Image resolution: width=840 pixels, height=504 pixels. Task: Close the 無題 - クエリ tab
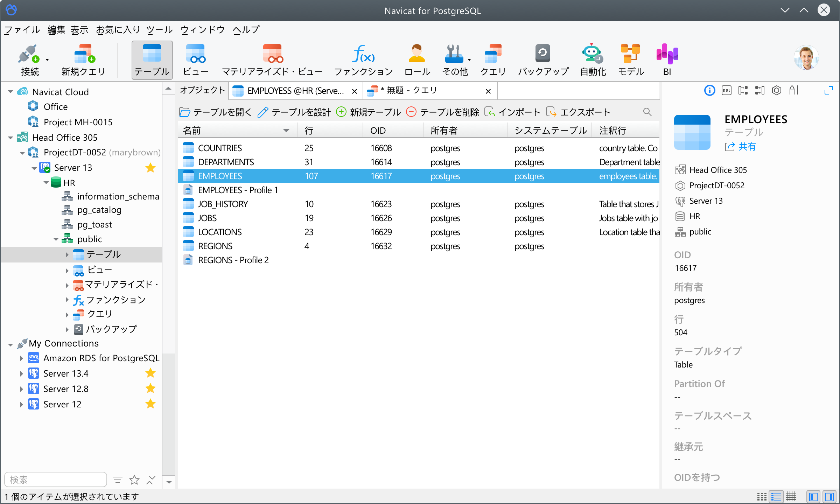(488, 91)
